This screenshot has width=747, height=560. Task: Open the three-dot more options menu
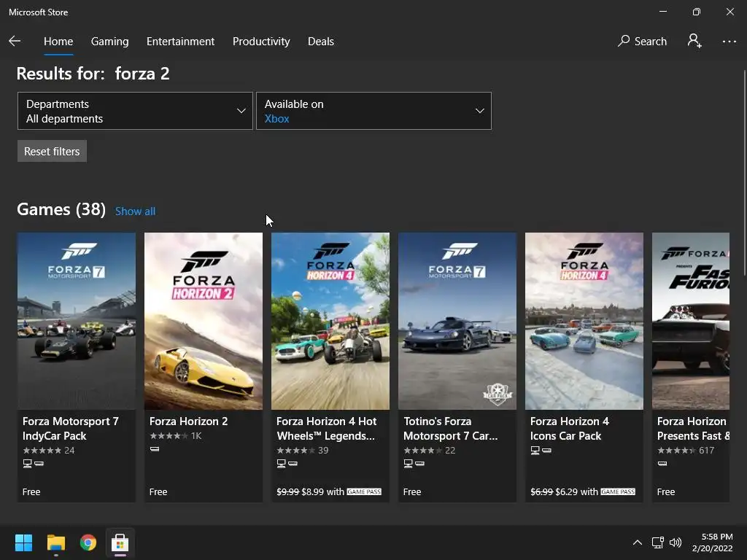tap(729, 42)
